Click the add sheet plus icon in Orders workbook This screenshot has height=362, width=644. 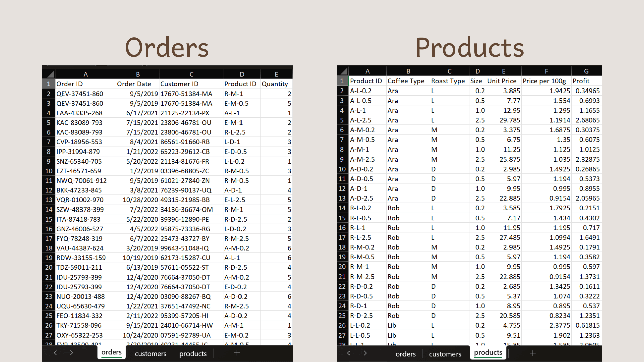pyautogui.click(x=237, y=353)
